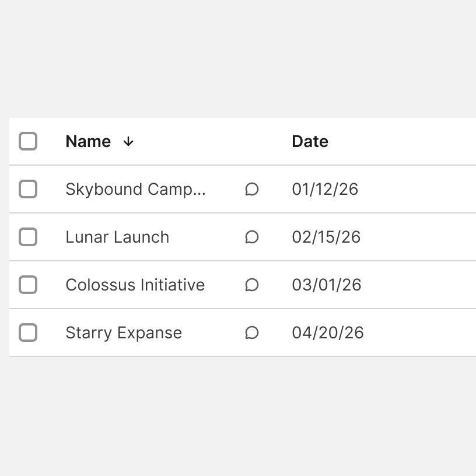The image size is (476, 476).
Task: Open comments for Skybound Campaign row
Action: (252, 190)
